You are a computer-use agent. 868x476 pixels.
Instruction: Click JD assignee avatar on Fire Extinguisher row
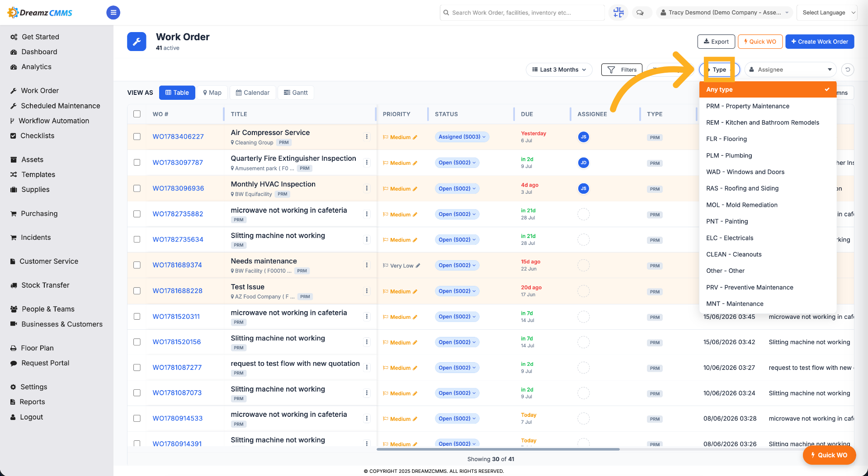coord(584,163)
